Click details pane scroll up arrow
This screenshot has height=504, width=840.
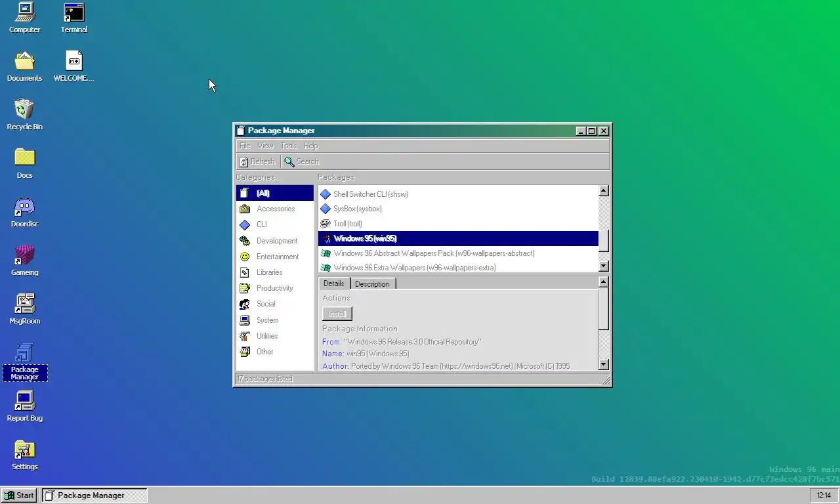[604, 282]
